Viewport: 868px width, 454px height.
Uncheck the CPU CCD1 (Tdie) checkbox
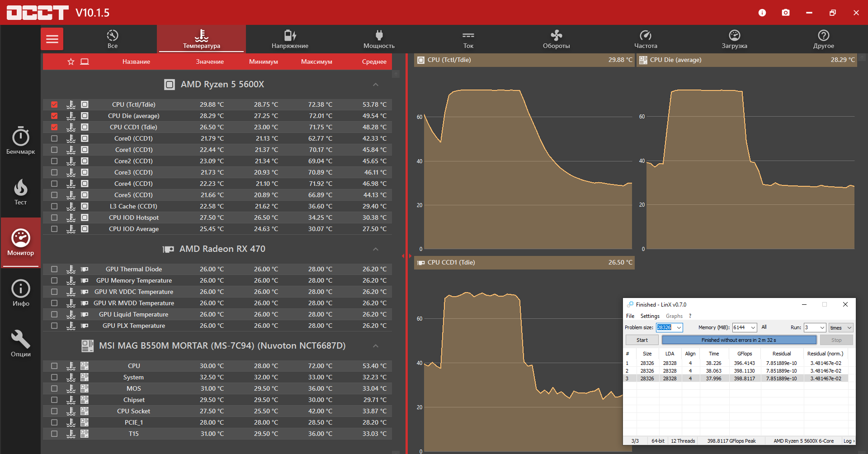[x=54, y=127]
